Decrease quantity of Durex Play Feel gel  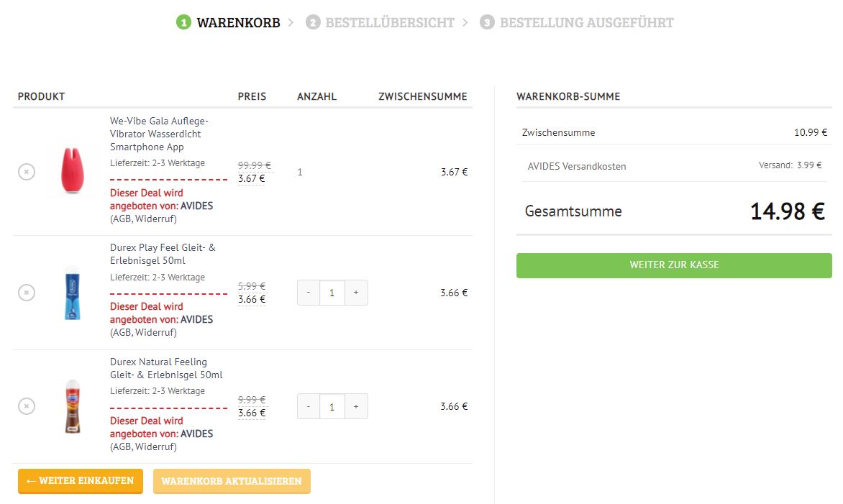pos(308,293)
